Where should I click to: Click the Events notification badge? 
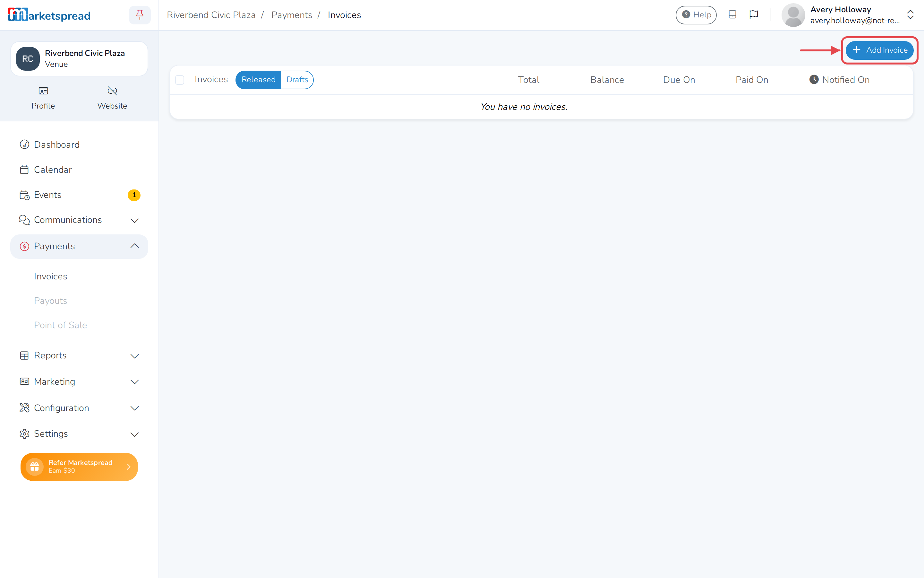(x=134, y=195)
